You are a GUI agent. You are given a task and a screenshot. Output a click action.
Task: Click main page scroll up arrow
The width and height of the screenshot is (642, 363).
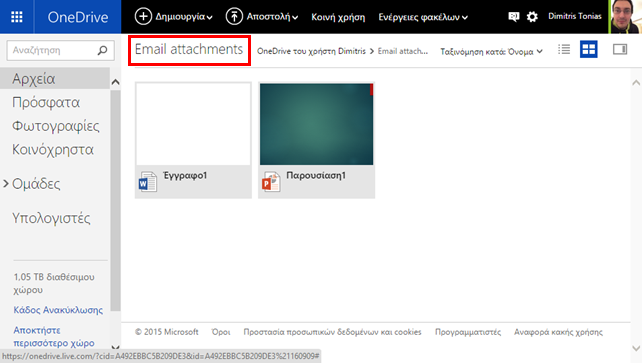(636, 83)
